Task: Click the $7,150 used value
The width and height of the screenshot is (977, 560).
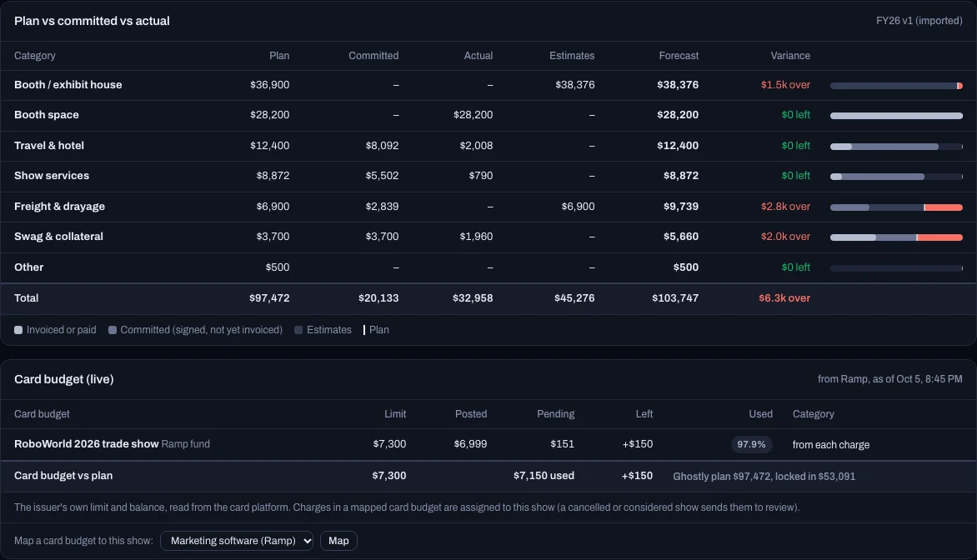Action: pyautogui.click(x=544, y=475)
